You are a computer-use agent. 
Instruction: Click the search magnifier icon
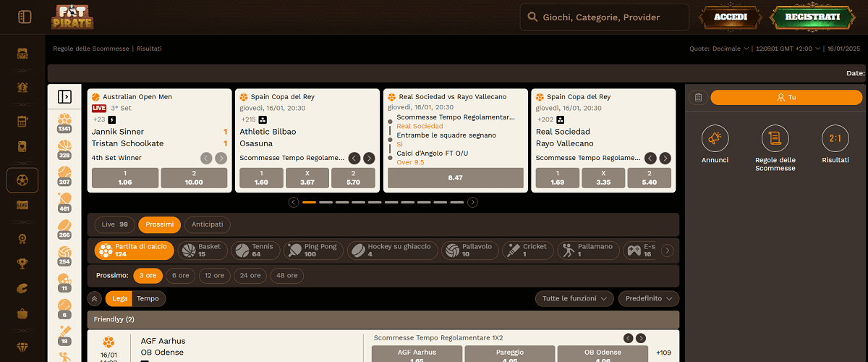coord(532,17)
